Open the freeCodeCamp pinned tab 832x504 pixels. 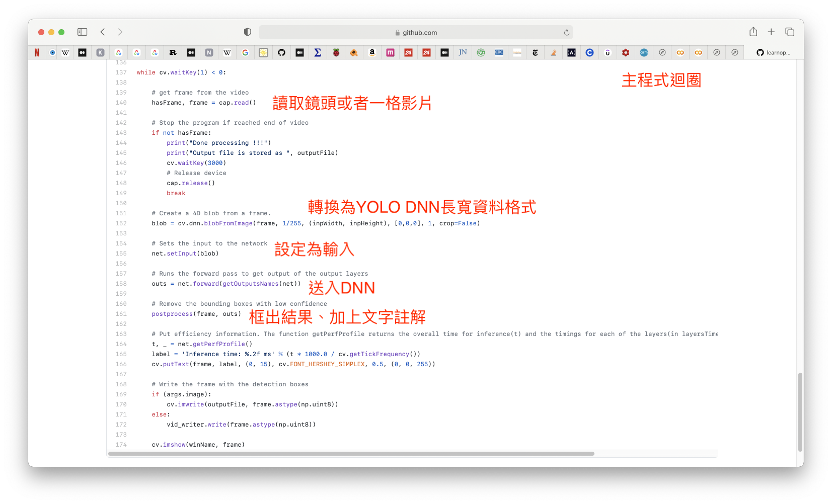tap(571, 52)
